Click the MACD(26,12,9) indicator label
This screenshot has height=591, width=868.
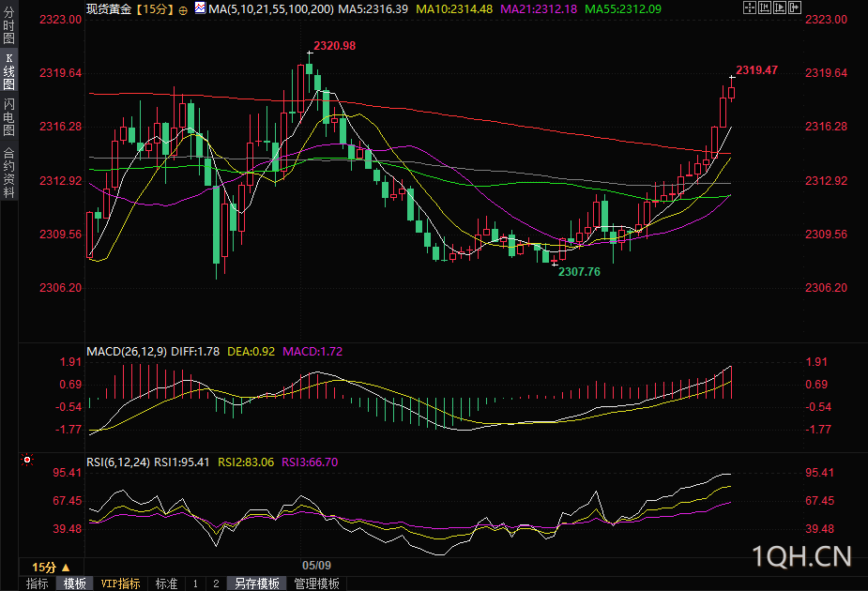pyautogui.click(x=127, y=352)
